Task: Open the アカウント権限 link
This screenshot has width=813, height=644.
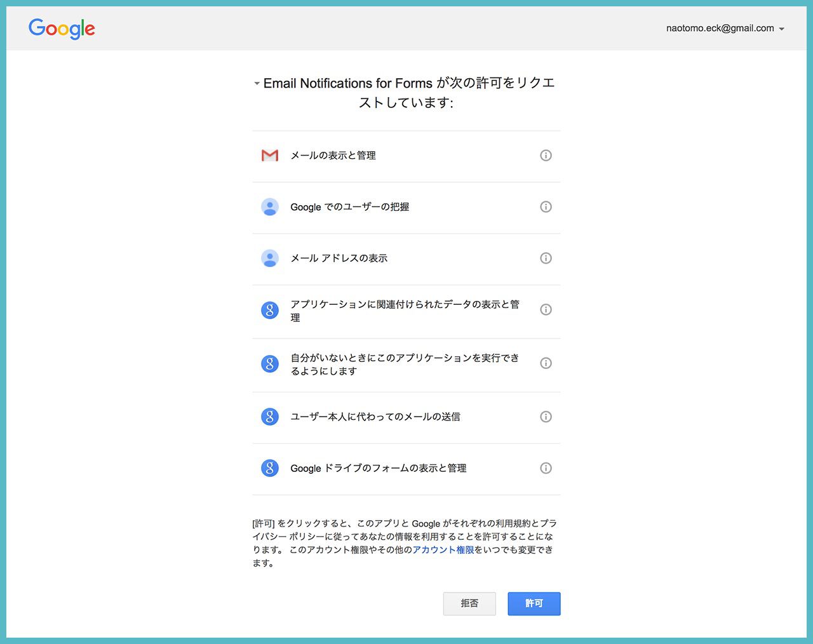Action: click(443, 549)
